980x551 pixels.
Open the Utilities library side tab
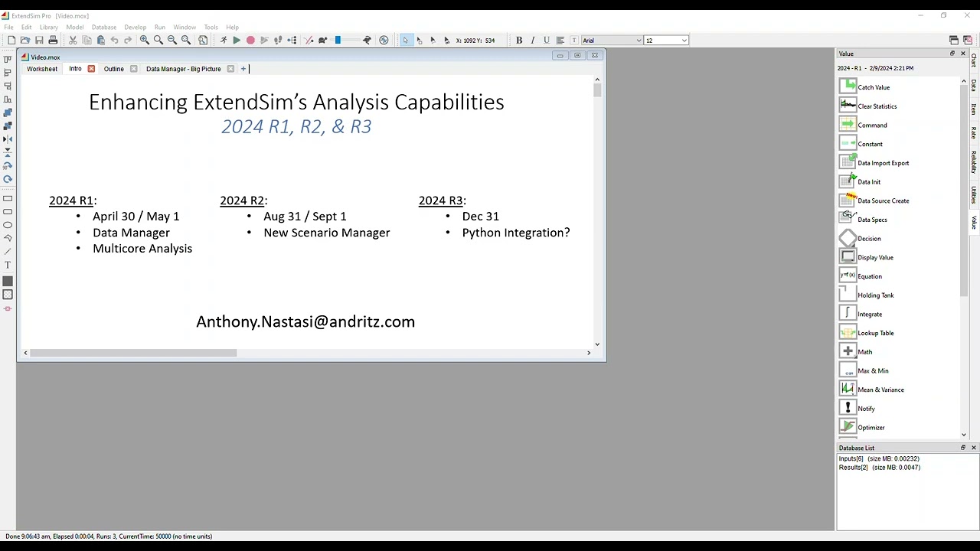coord(974,195)
